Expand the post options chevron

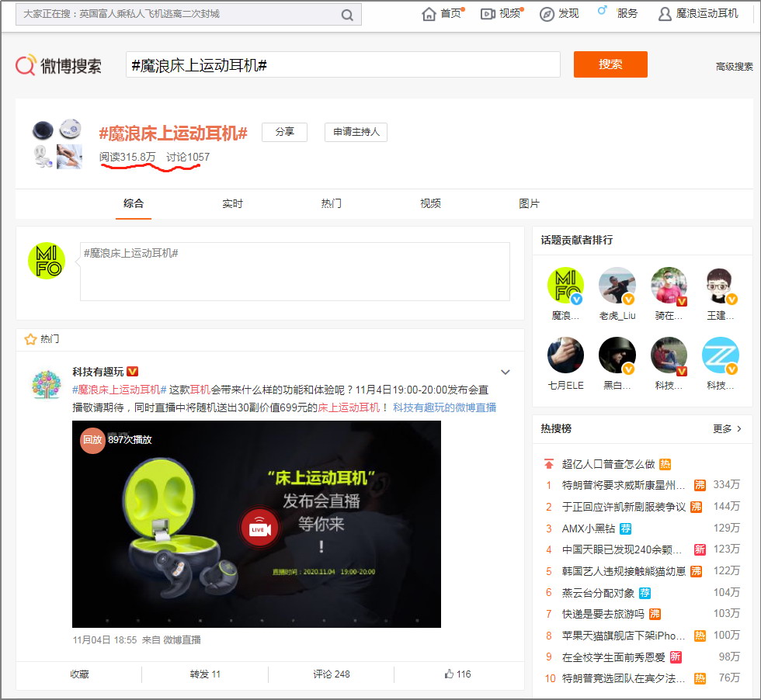[506, 372]
